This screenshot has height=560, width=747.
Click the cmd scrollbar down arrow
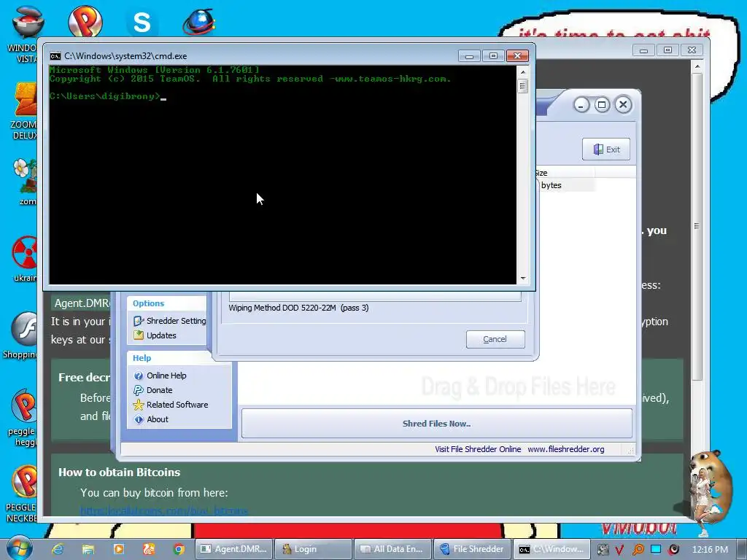pos(523,278)
